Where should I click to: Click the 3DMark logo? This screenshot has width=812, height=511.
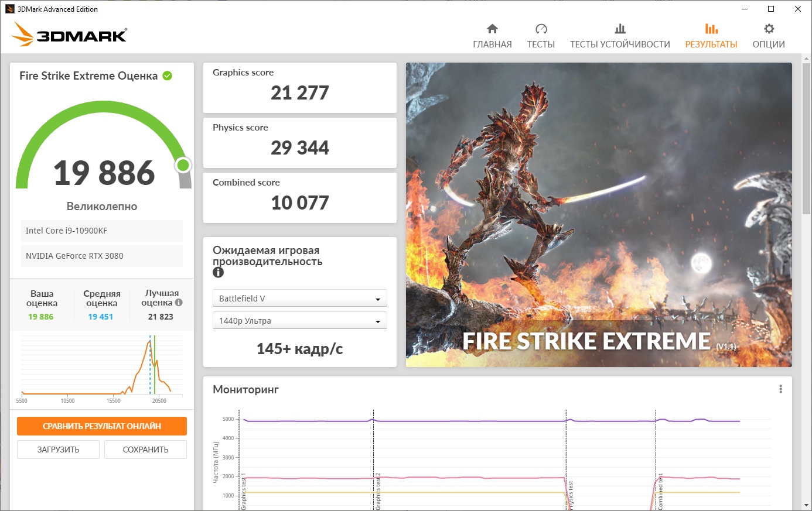tap(69, 34)
